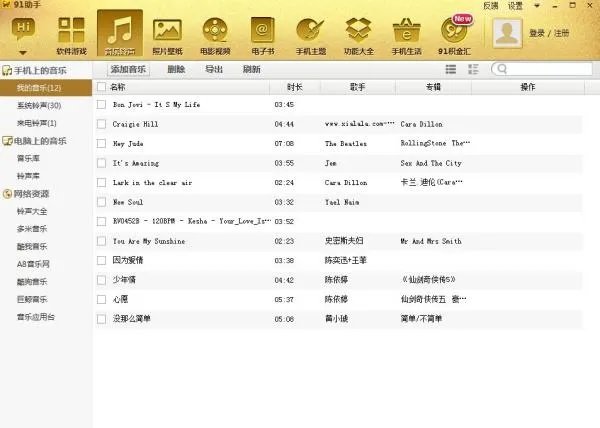Sort by 歌手 artist column header
Viewport: 600px width, 428px height.
pyautogui.click(x=357, y=87)
